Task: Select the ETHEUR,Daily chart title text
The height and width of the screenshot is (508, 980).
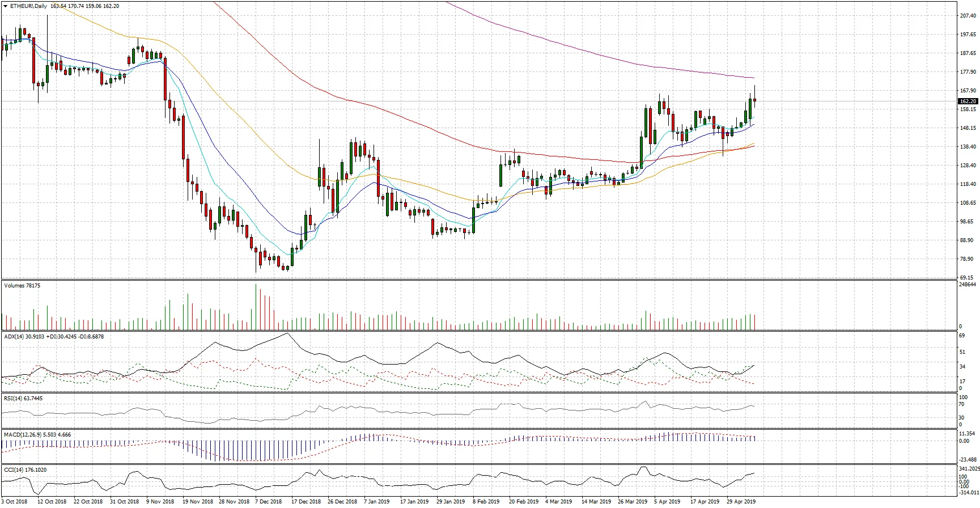Action: pos(29,6)
